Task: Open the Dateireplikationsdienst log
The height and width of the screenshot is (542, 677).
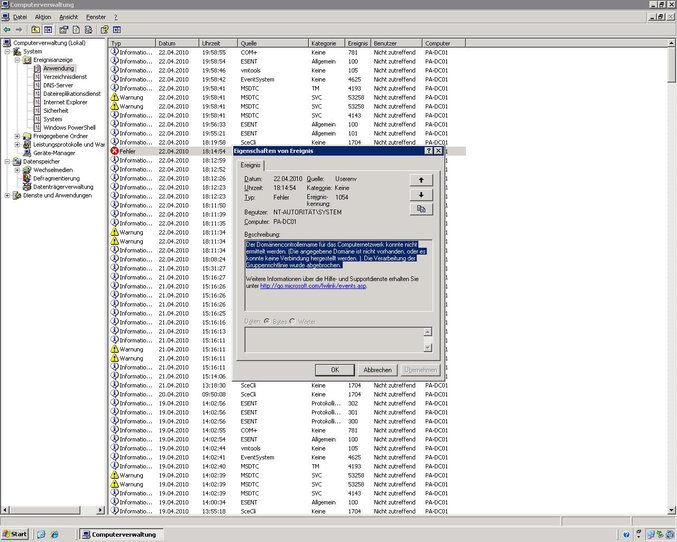Action: click(72, 94)
